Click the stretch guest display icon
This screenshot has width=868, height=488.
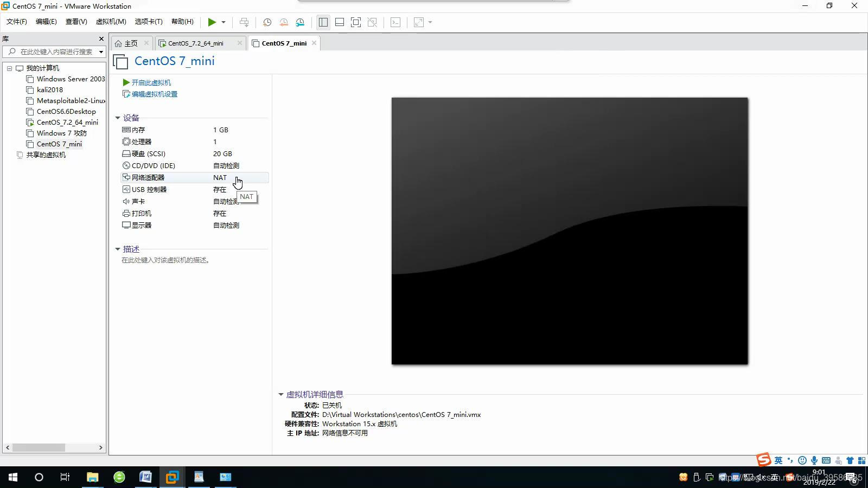pos(419,22)
